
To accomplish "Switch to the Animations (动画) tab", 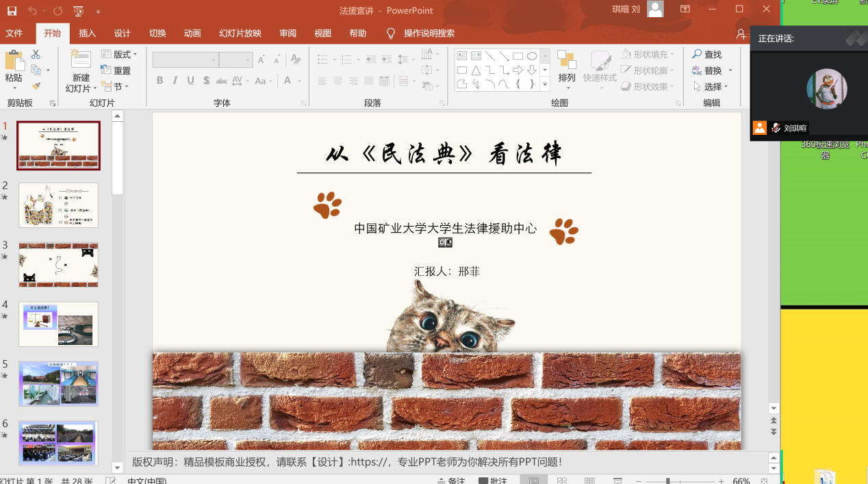I will [192, 34].
